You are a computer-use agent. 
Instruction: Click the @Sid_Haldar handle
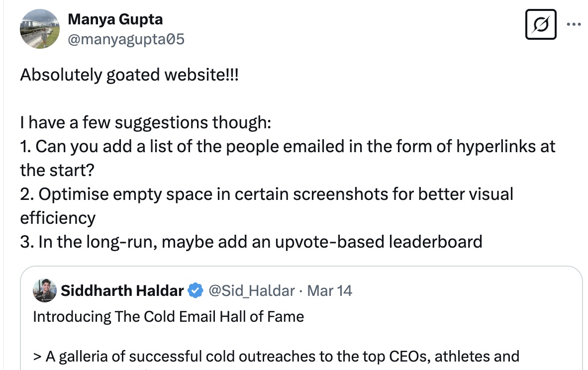click(251, 291)
